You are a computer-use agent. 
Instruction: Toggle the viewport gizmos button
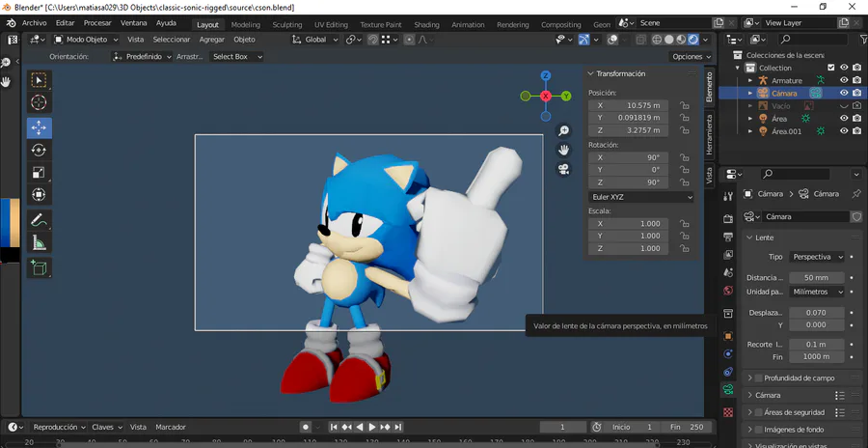[584, 40]
